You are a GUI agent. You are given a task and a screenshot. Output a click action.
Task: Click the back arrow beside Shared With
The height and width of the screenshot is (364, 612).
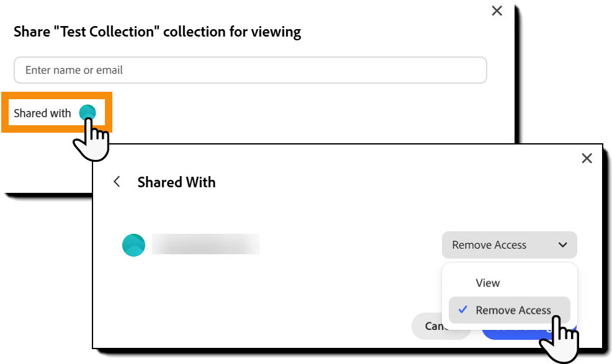pyautogui.click(x=117, y=182)
